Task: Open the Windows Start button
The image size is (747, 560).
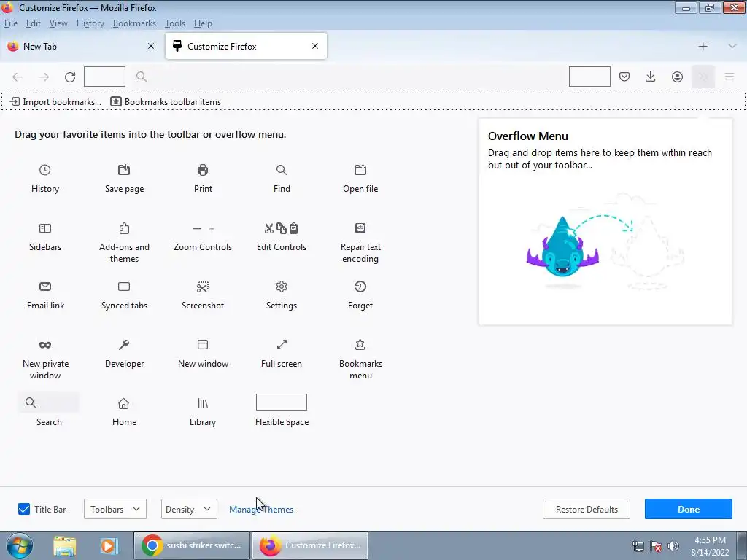Action: [20, 545]
